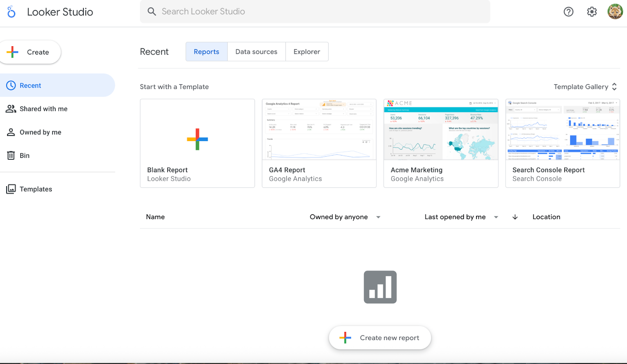Viewport: 627px width, 364px height.
Task: Open the Settings gear icon
Action: point(592,12)
